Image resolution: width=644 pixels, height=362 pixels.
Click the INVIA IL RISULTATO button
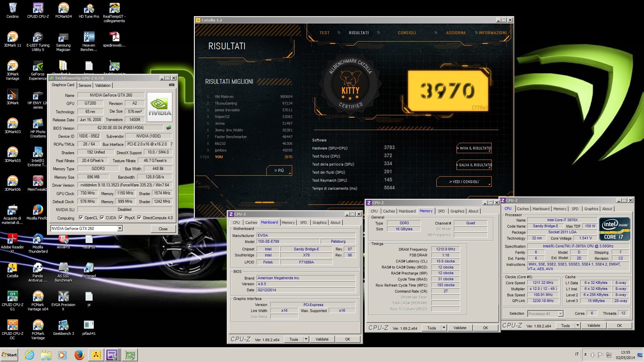pyautogui.click(x=474, y=148)
